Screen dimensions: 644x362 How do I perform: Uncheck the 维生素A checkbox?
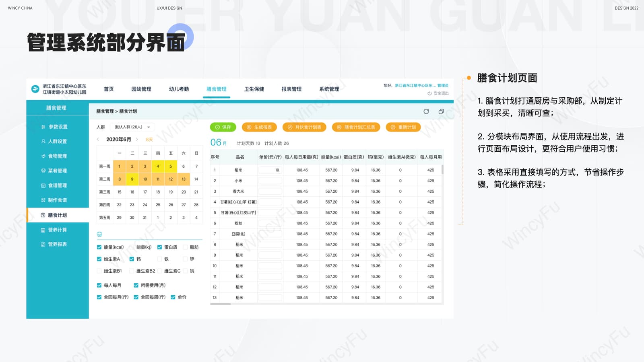click(99, 259)
